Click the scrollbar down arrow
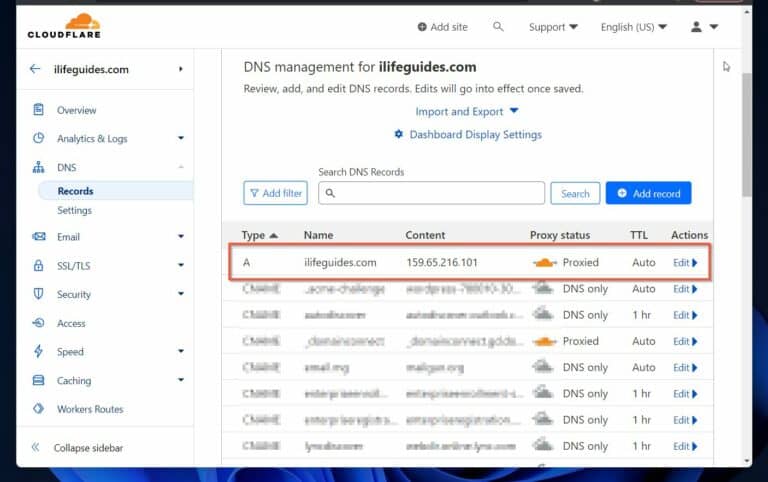The image size is (768, 482). pos(747,461)
